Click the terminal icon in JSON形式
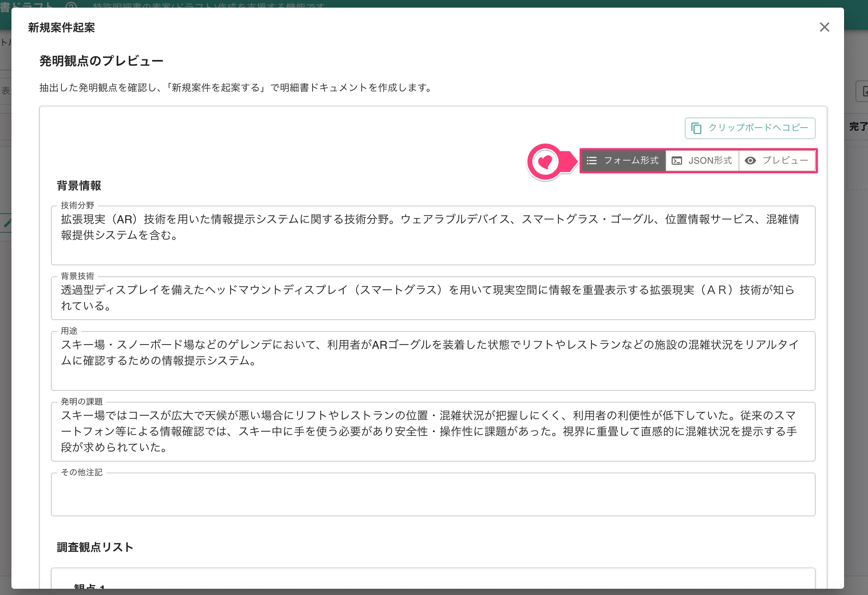 (677, 161)
